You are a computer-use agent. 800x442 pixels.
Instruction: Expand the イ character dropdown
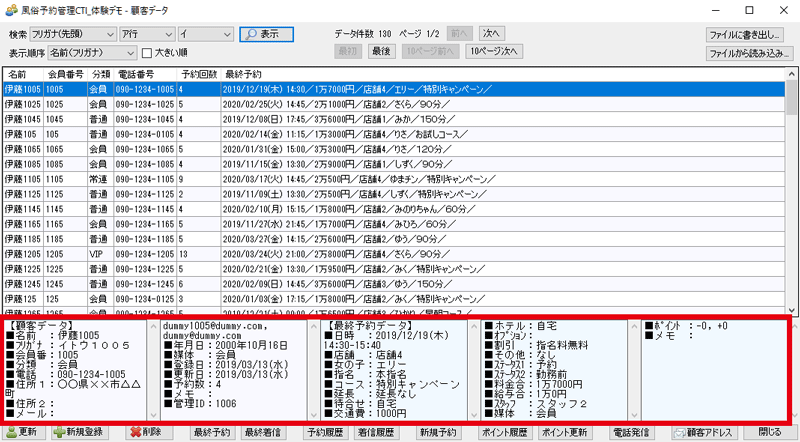(x=205, y=34)
